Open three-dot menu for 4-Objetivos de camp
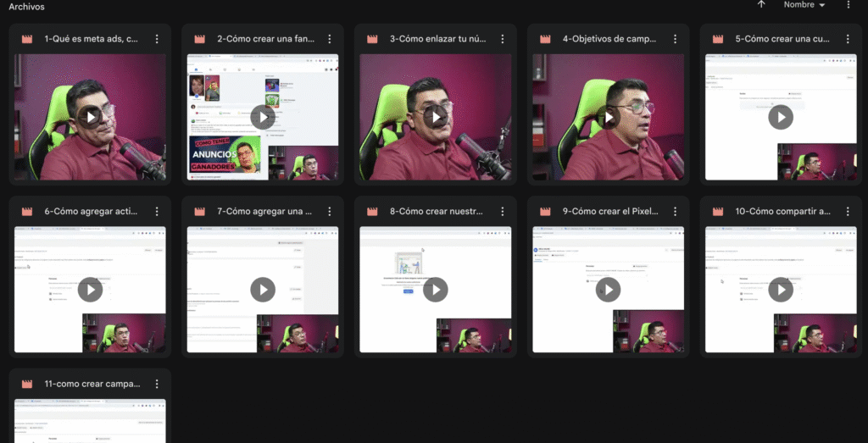Viewport: 868px width, 443px height. coord(676,39)
